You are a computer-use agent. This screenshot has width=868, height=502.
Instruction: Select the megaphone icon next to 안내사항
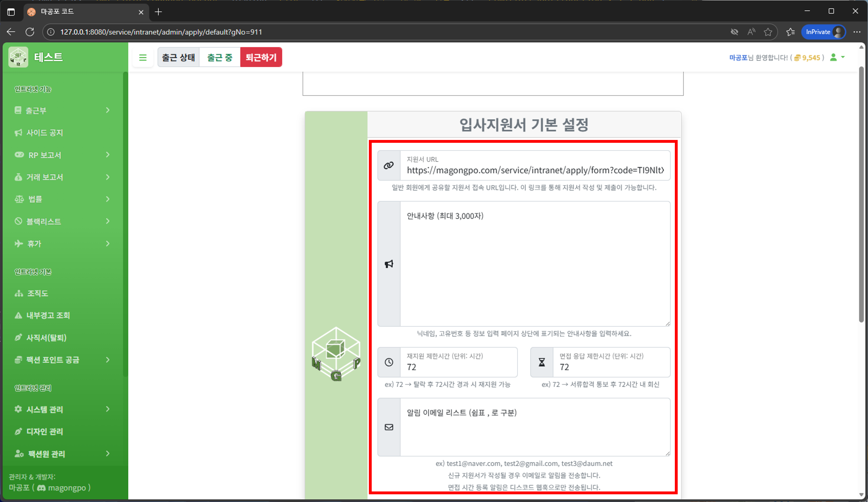tap(389, 264)
